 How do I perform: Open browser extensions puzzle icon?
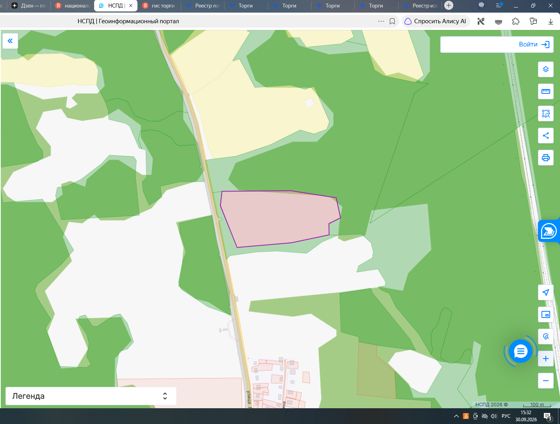tap(516, 21)
